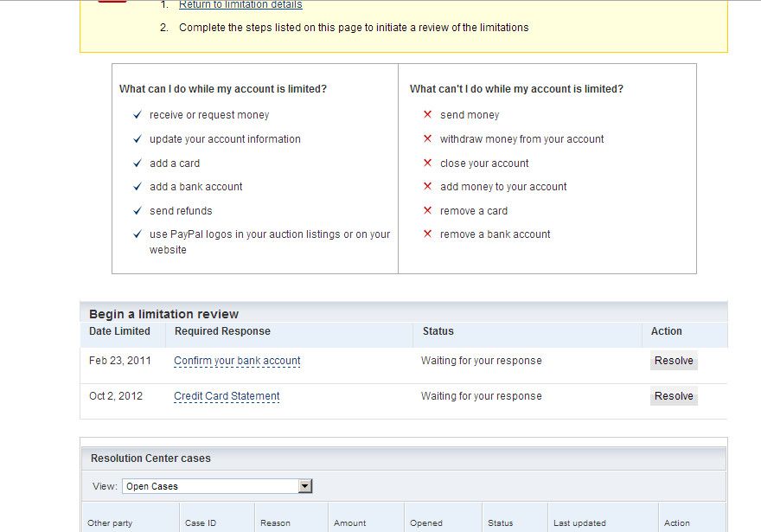The height and width of the screenshot is (532, 761).
Task: Open the Return to limitation details link
Action: click(240, 5)
